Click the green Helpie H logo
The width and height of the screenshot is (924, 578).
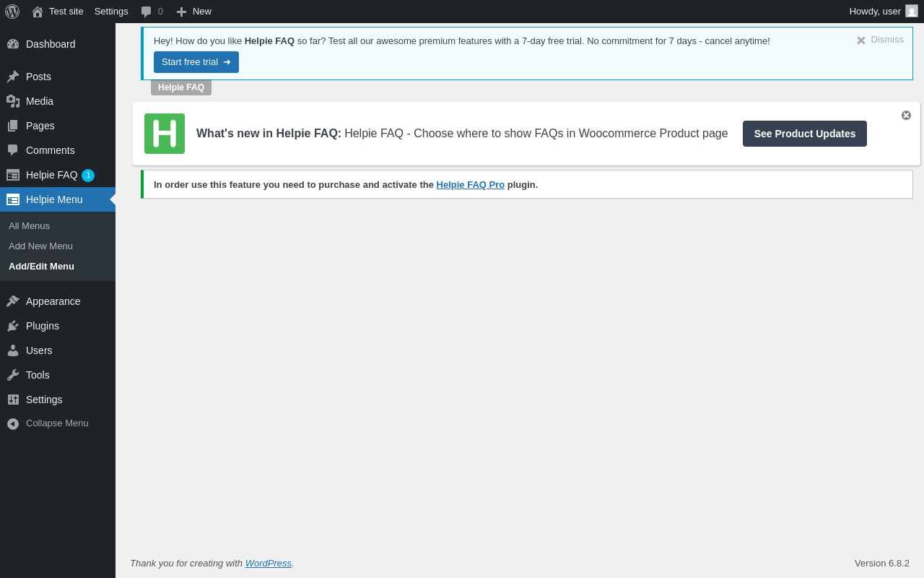click(165, 134)
